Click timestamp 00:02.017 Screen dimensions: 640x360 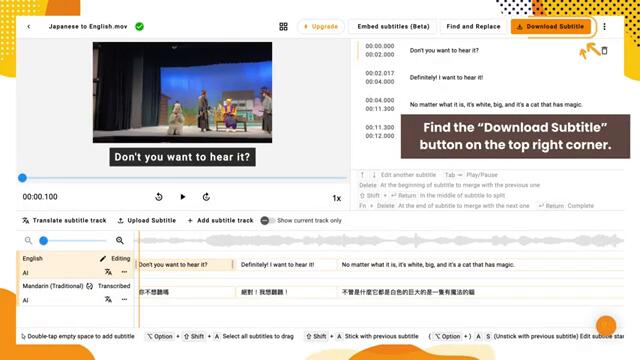(x=380, y=73)
